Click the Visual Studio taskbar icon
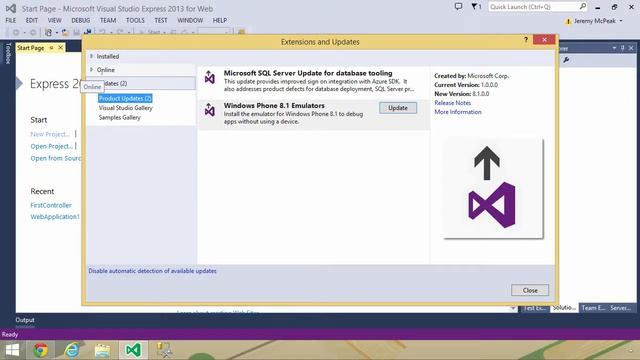640x360 pixels. [x=133, y=350]
